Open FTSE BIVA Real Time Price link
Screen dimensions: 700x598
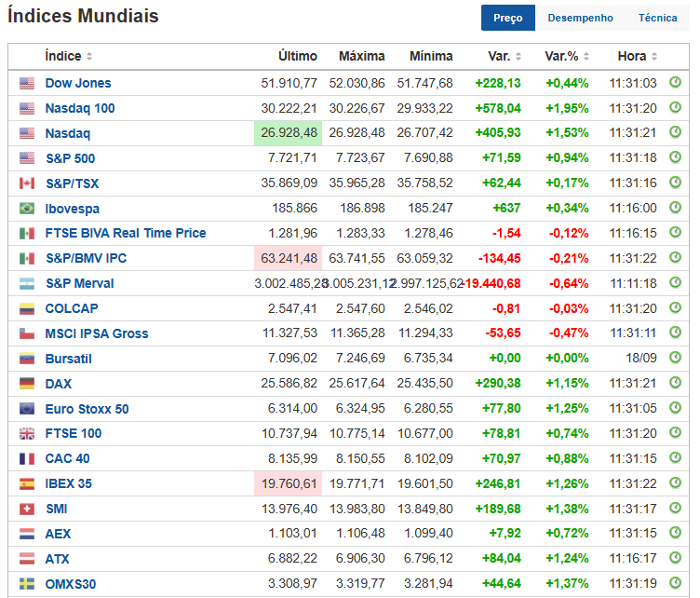(126, 233)
